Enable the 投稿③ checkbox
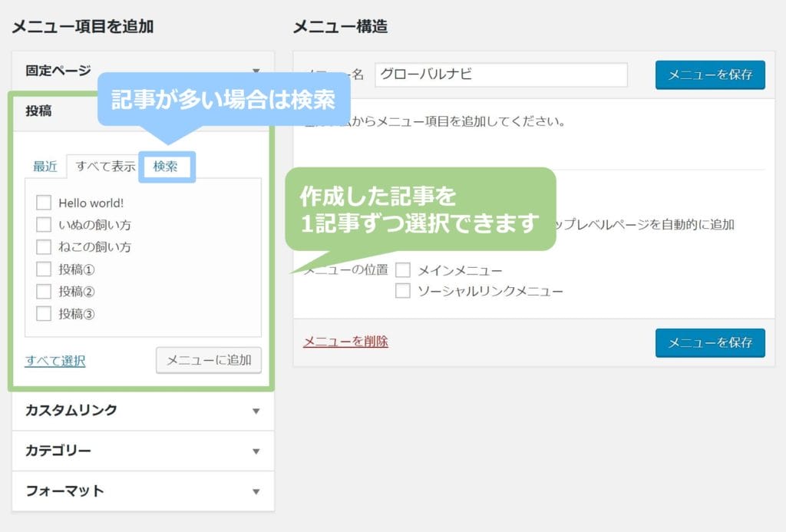The width and height of the screenshot is (786, 532). pos(44,313)
